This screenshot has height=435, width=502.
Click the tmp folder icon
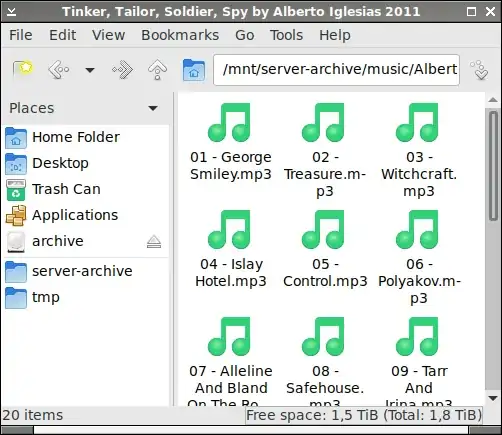[16, 298]
